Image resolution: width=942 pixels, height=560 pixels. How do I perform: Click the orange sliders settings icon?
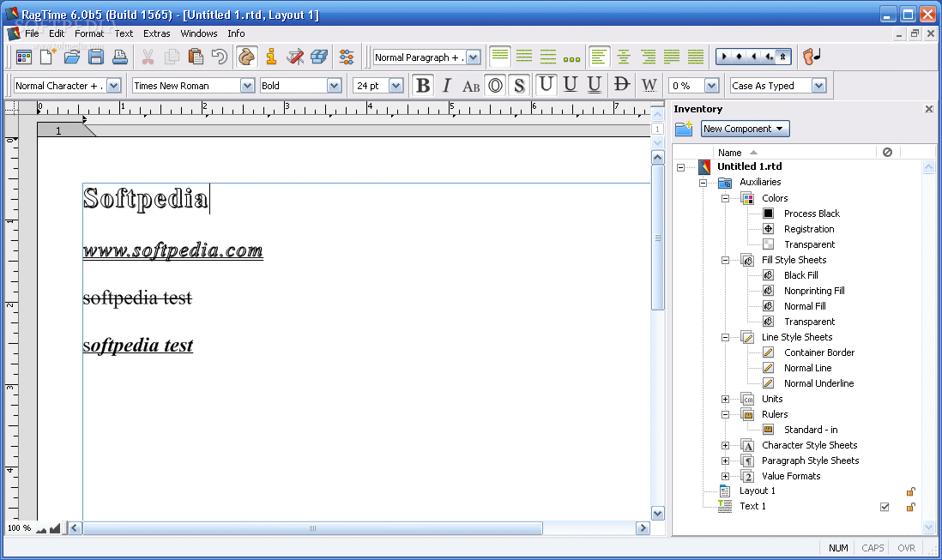click(347, 57)
